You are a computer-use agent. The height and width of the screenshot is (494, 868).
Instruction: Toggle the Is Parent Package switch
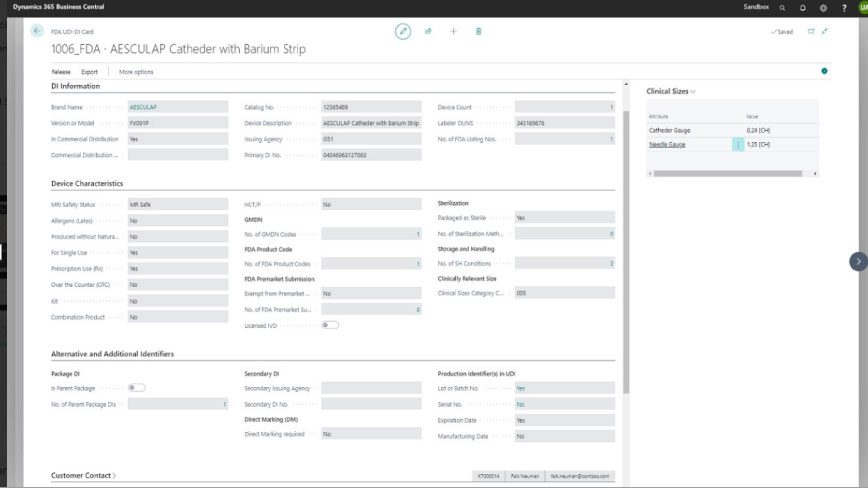137,388
